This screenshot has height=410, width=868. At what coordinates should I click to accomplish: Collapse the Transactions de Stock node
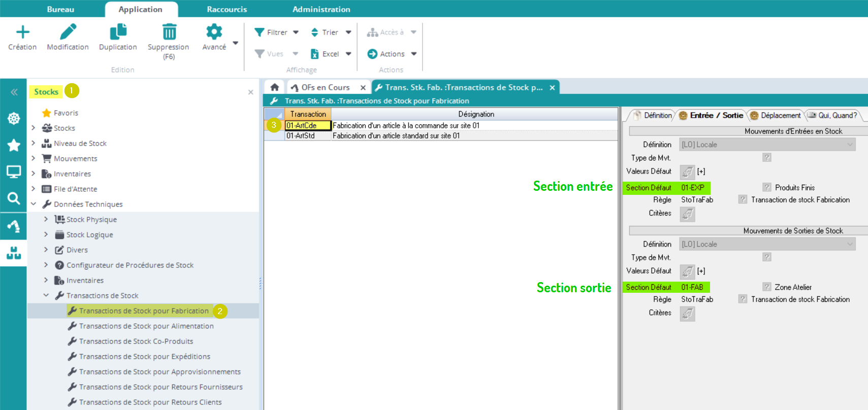[x=46, y=295]
